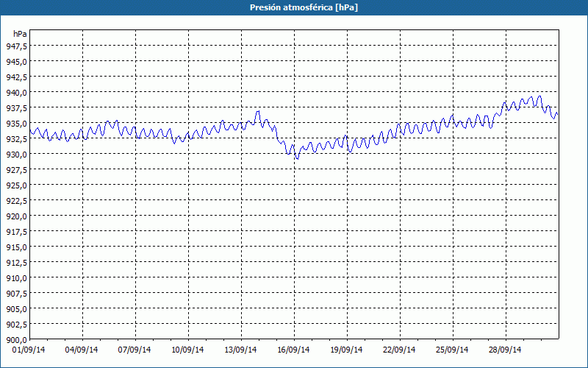The height and width of the screenshot is (368, 588).
Task: Select the 900,0 y-axis label
Action: click(x=16, y=340)
